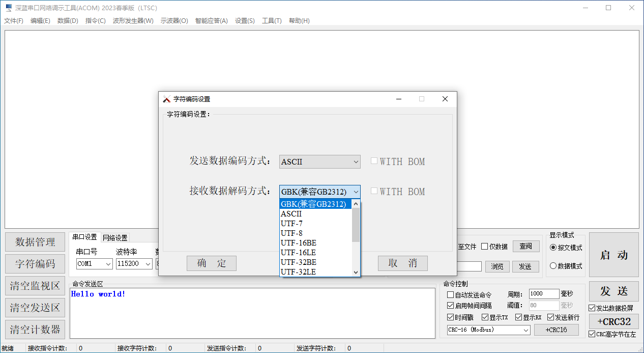Toggle the 显示TX checkbox
Screen dimensions: 644x353
pos(485,317)
